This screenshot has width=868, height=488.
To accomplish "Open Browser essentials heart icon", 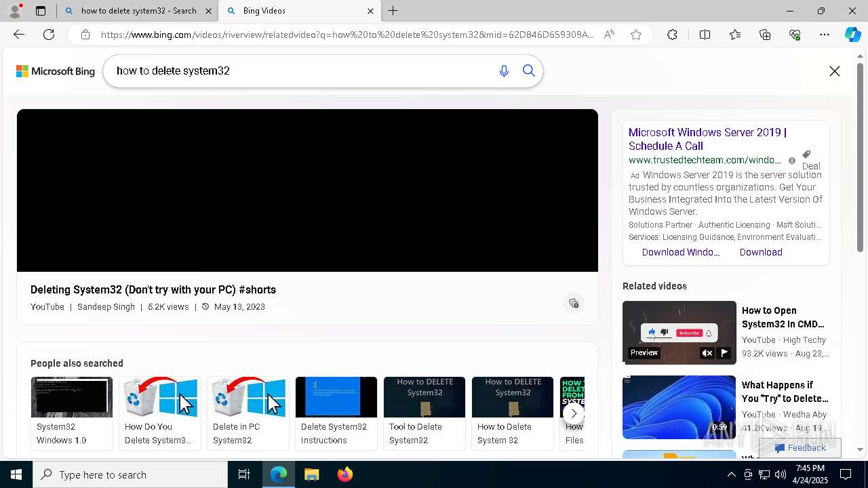I will [795, 35].
